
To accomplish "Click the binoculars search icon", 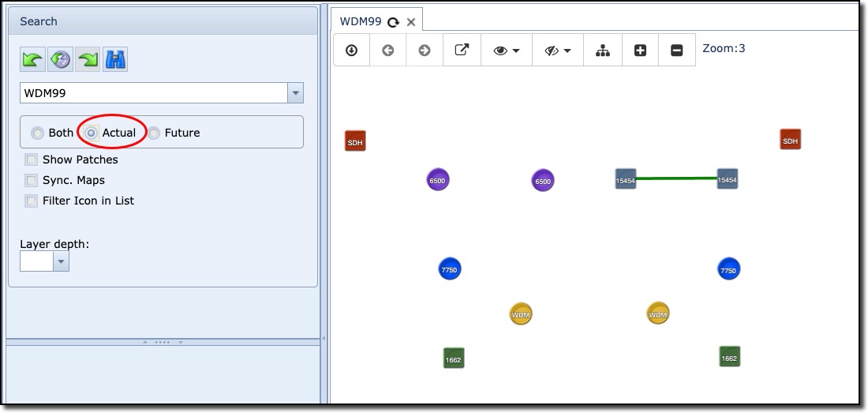I will 115,59.
